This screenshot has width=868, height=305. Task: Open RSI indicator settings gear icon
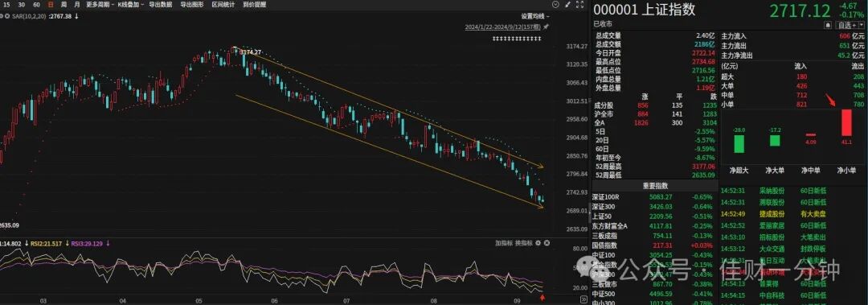click(538, 243)
